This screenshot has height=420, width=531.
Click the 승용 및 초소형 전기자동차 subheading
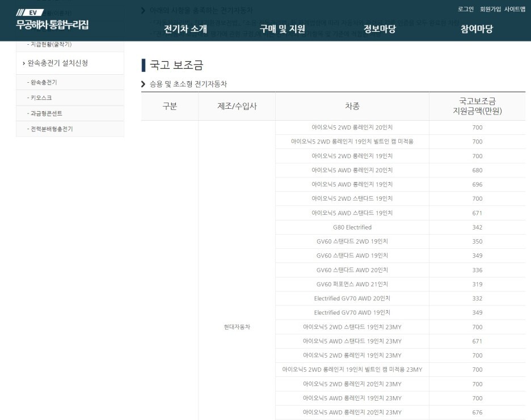click(x=188, y=84)
